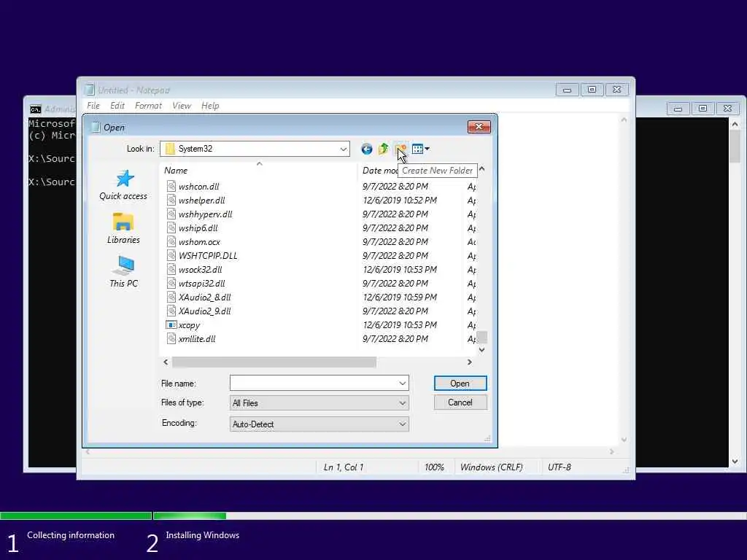
Task: Open Notepad Help menu
Action: (210, 106)
